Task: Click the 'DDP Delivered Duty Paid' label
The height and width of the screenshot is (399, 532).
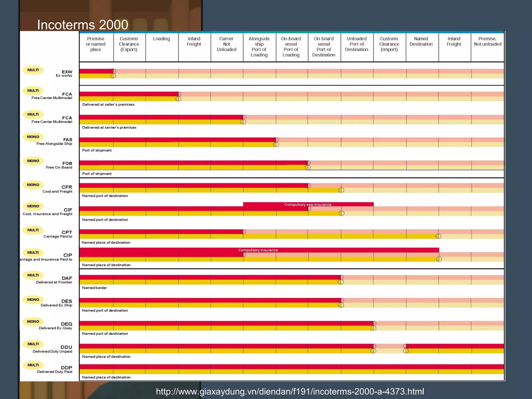Action: [55, 369]
